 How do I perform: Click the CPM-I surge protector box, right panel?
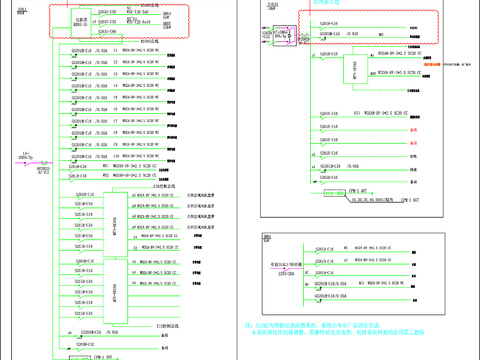tap(335, 193)
